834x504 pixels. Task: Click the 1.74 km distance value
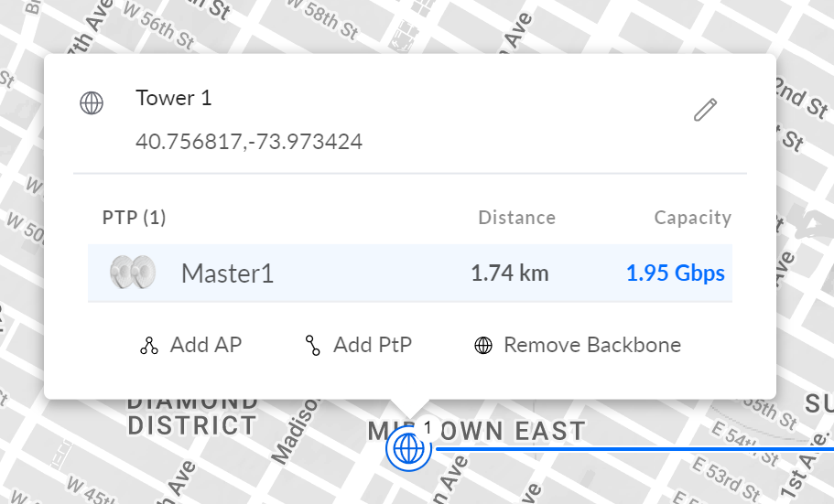click(x=510, y=273)
